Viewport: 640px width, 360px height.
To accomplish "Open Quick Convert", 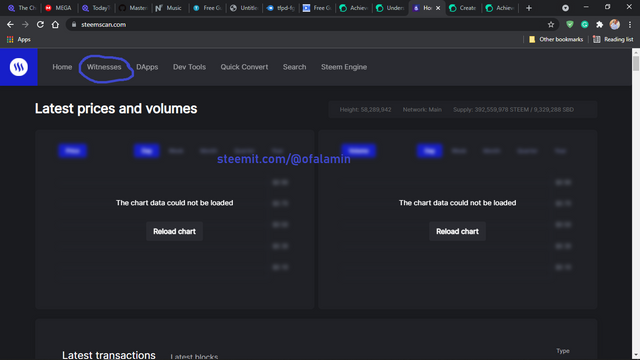I will 244,67.
